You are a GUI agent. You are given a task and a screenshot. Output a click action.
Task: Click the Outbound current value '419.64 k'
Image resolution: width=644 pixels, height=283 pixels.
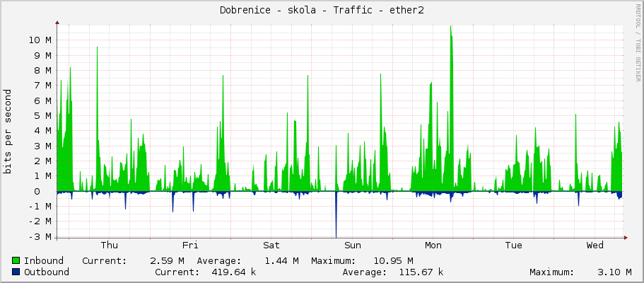tap(234, 272)
